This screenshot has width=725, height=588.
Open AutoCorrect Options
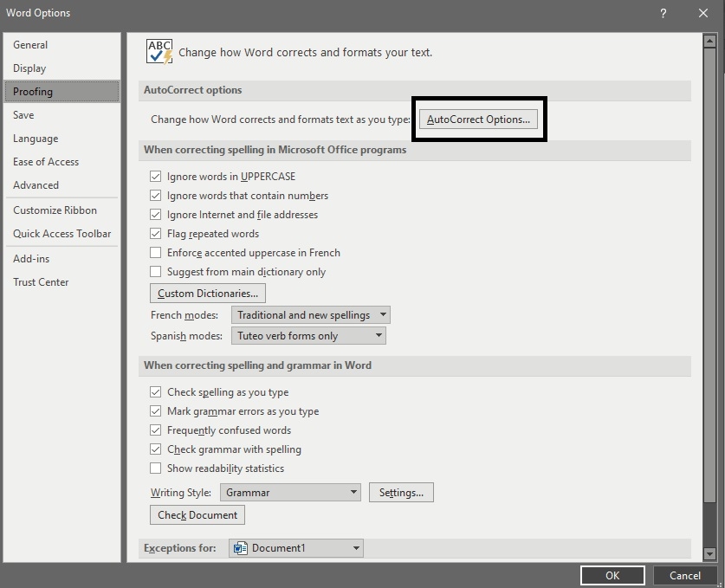tap(478, 120)
